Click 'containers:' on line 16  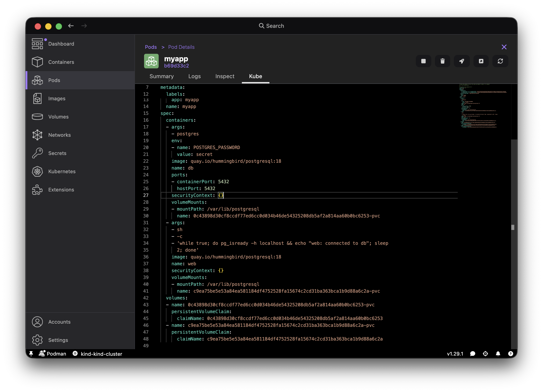point(181,120)
